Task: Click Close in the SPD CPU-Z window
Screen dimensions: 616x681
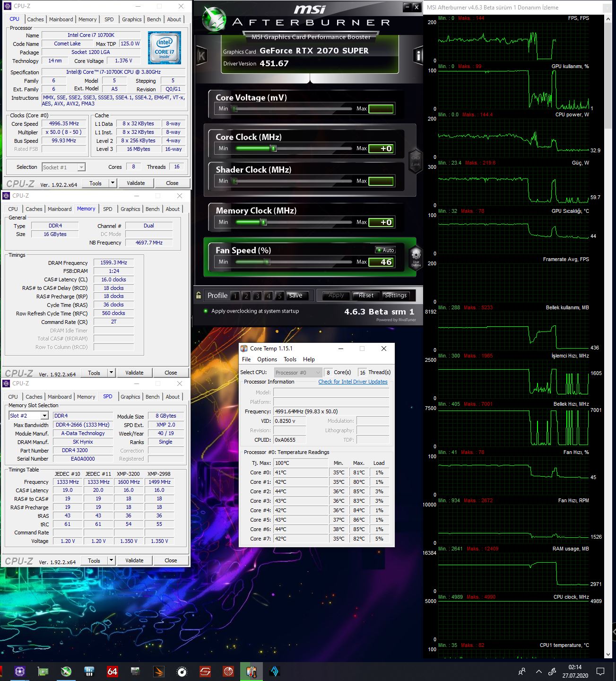Action: point(171,560)
